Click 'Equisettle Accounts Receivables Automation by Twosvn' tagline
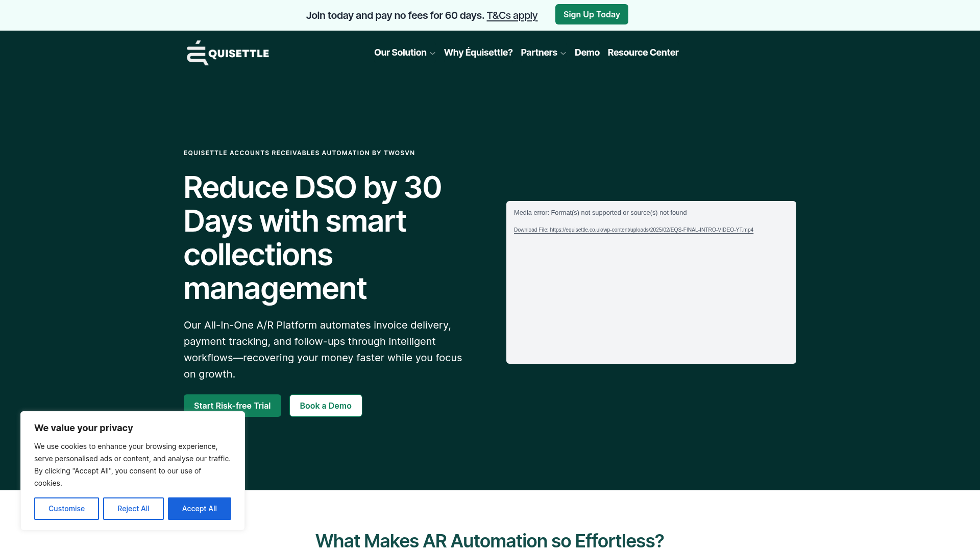Screen dimensions: 980x551 pos(299,153)
